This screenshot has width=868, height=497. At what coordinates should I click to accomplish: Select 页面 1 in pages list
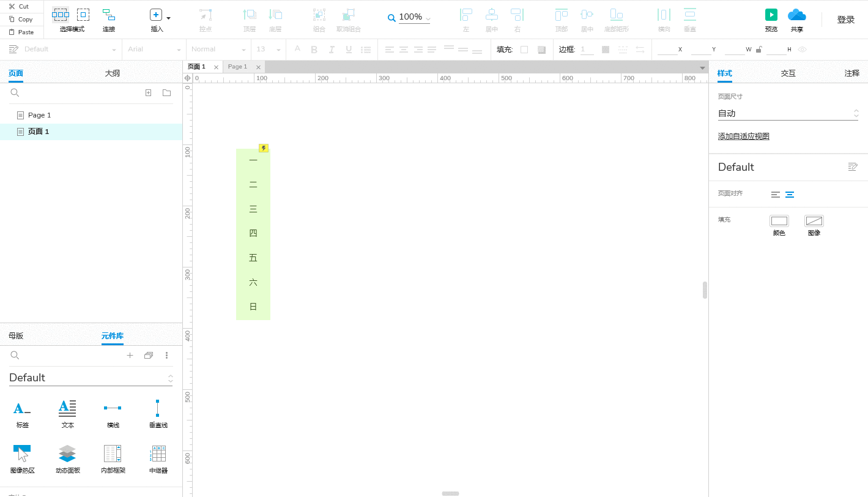[91, 132]
